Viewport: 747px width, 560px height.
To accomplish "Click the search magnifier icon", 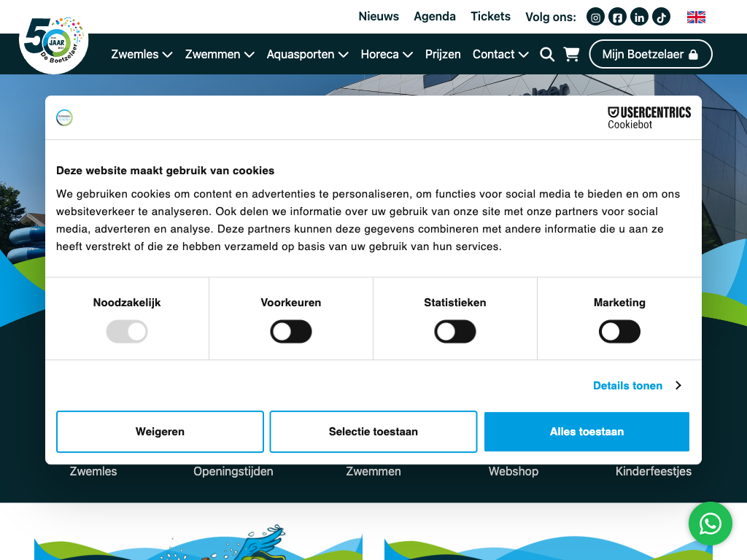I will click(x=547, y=54).
